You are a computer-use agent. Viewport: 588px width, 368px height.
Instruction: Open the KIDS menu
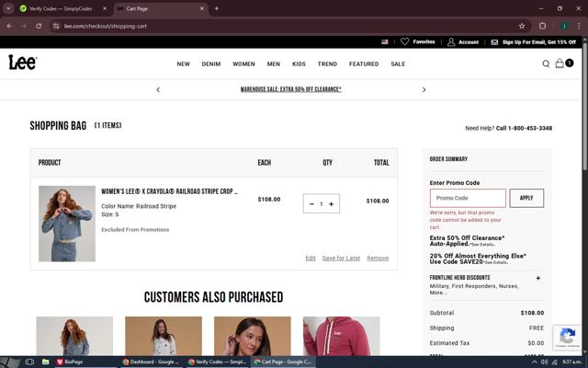[x=299, y=63]
